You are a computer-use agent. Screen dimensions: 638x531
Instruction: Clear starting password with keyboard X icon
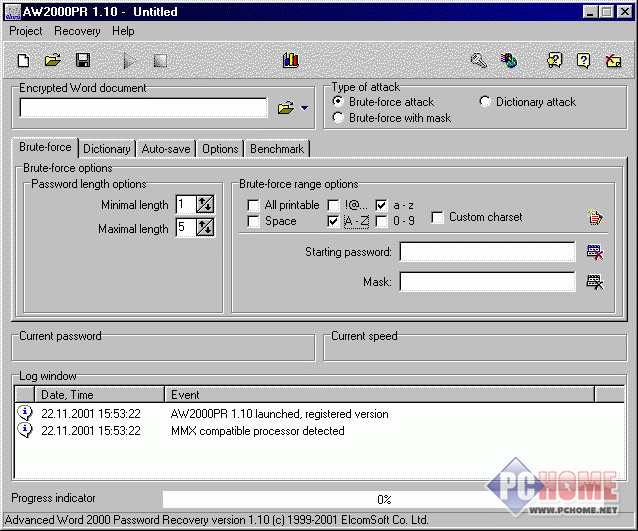pyautogui.click(x=595, y=252)
